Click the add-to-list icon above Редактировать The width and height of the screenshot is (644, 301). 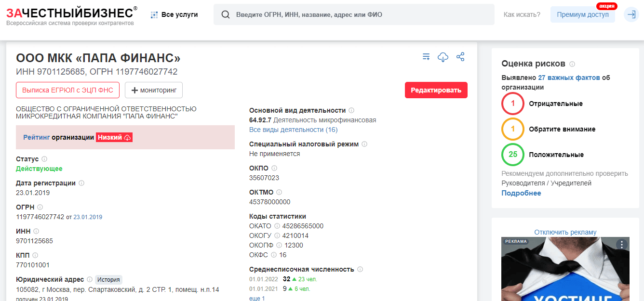click(x=426, y=56)
